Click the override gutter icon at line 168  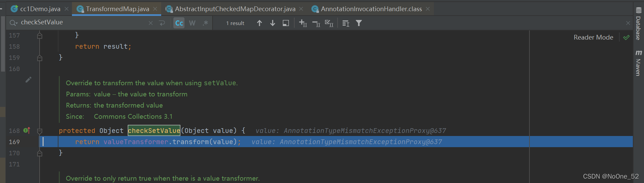(27, 130)
